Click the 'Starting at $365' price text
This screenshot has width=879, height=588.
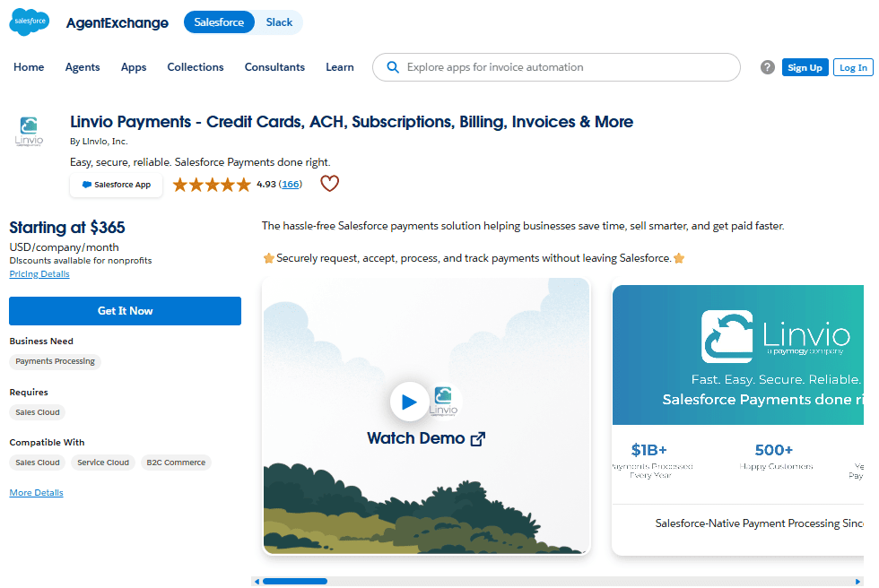(67, 228)
